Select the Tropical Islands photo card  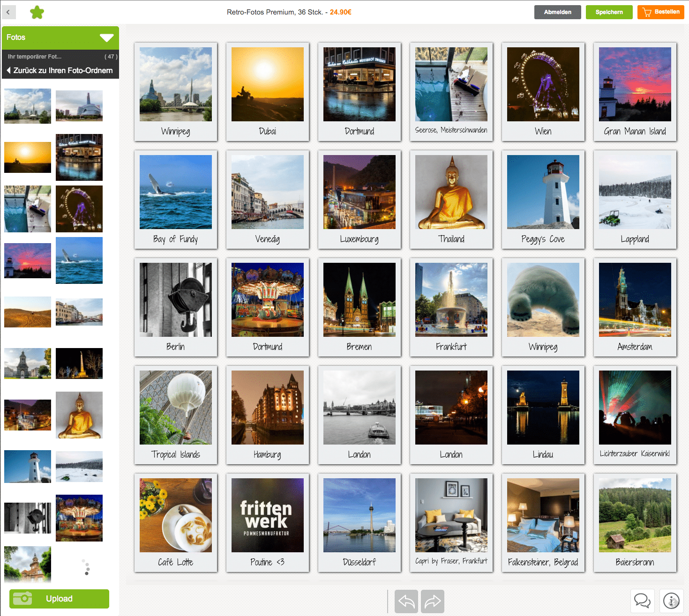coord(176,415)
